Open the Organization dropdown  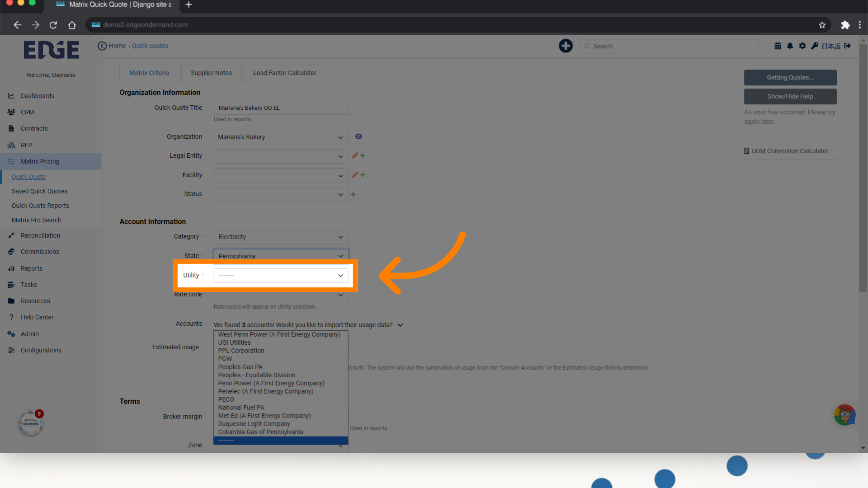pos(281,137)
